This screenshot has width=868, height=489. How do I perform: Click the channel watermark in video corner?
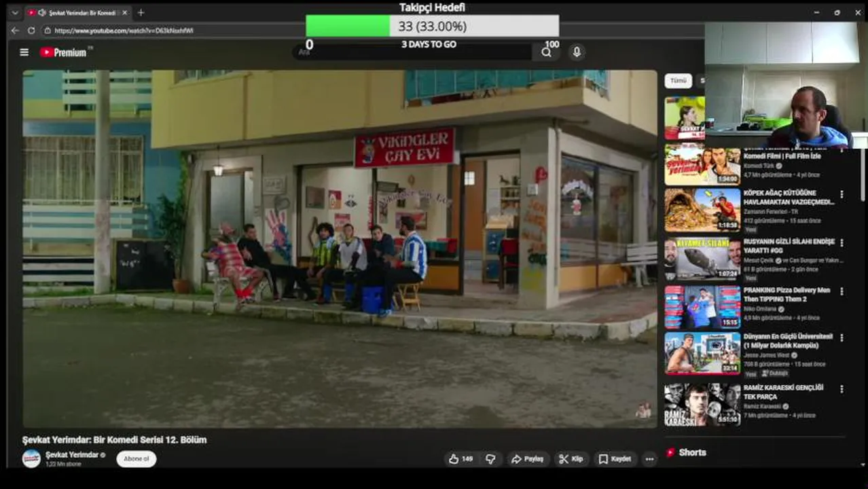643,410
